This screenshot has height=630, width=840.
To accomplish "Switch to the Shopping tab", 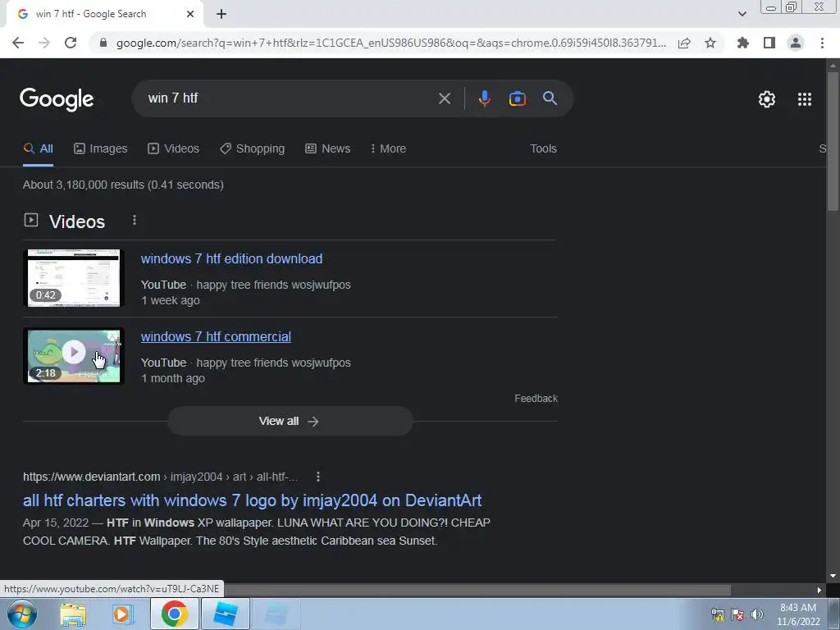I will pos(253,149).
